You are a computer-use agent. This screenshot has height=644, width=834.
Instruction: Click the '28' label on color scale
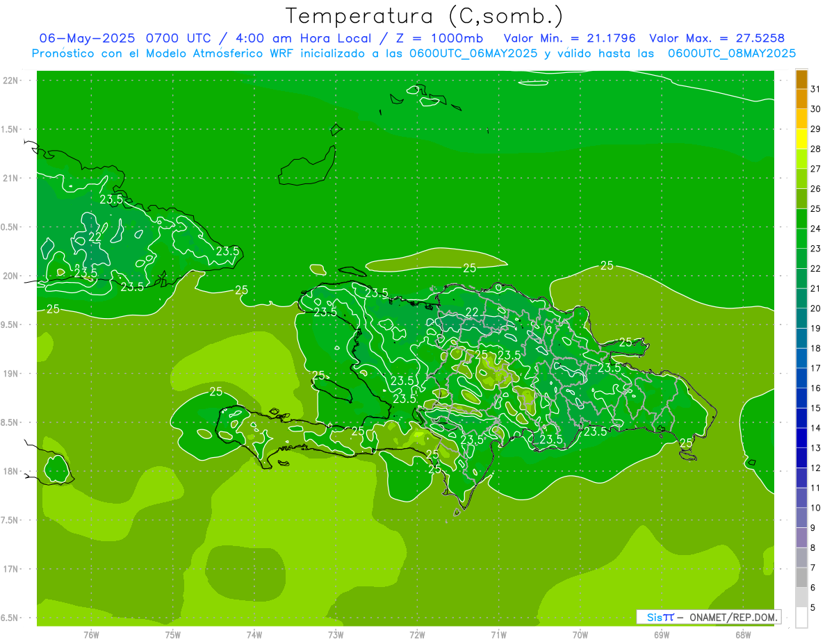click(x=816, y=149)
